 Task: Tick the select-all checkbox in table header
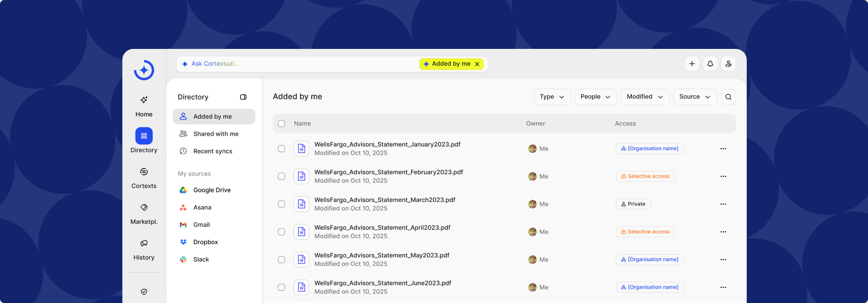pyautogui.click(x=281, y=123)
